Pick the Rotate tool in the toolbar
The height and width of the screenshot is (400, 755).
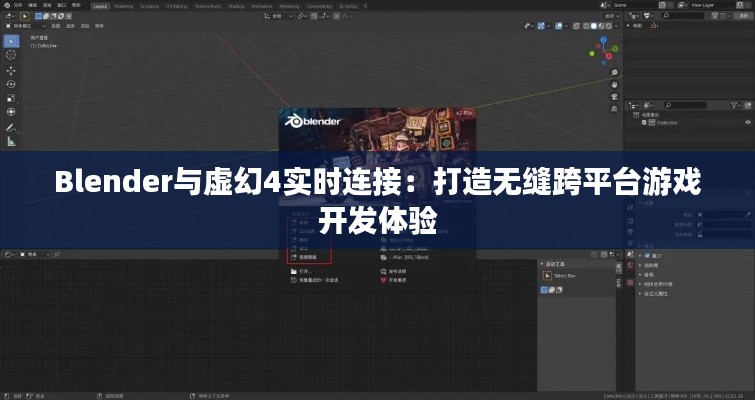[11, 84]
